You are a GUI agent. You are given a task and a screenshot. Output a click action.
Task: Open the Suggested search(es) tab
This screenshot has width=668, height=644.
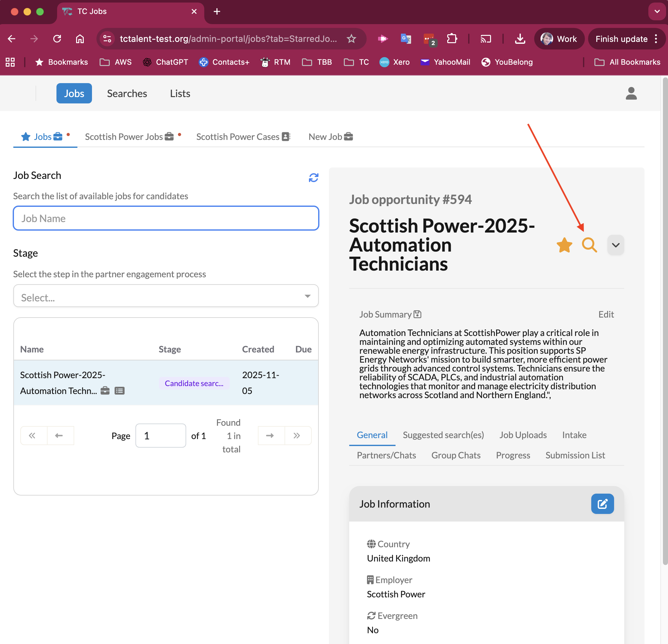click(x=443, y=435)
